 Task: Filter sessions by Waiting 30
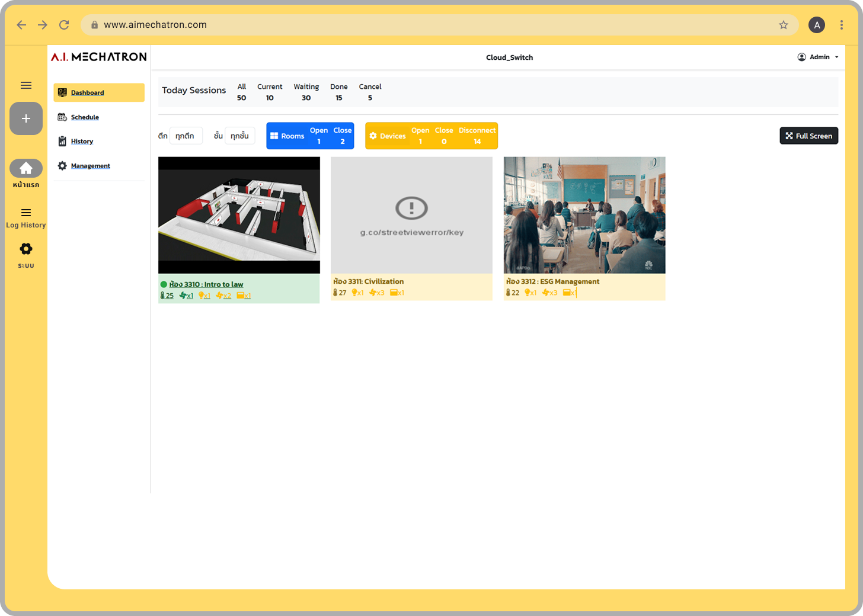pos(306,92)
